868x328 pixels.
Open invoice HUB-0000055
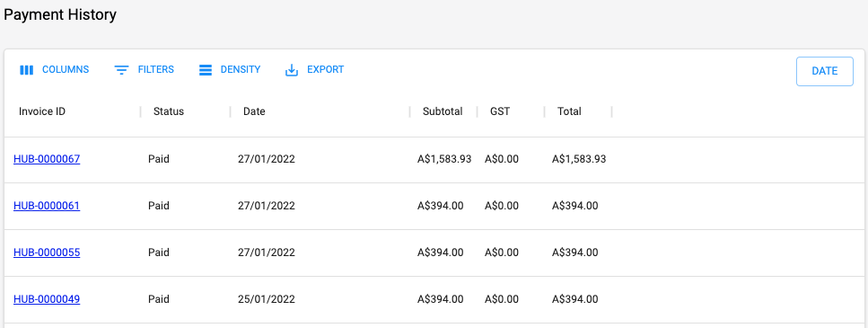[47, 253]
